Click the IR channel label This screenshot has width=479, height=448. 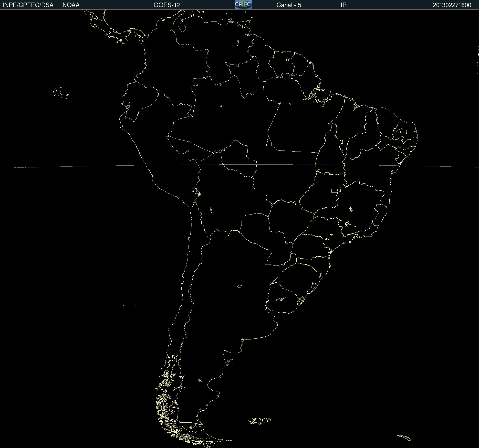click(x=343, y=5)
